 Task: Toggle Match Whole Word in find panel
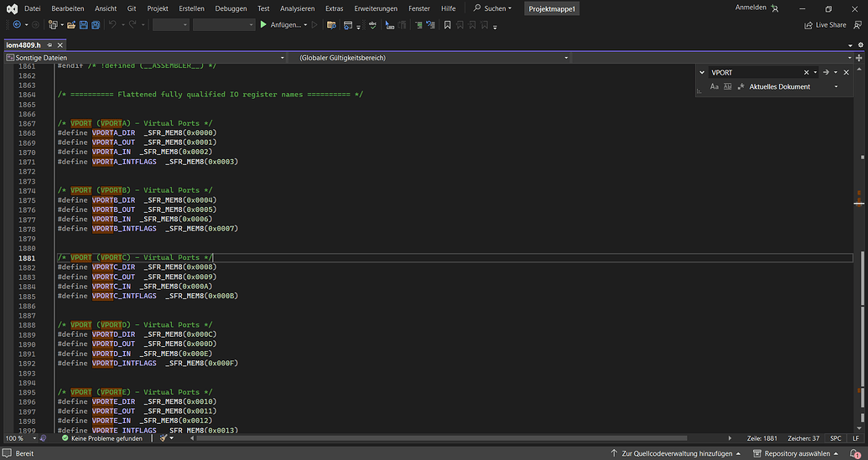(x=728, y=86)
